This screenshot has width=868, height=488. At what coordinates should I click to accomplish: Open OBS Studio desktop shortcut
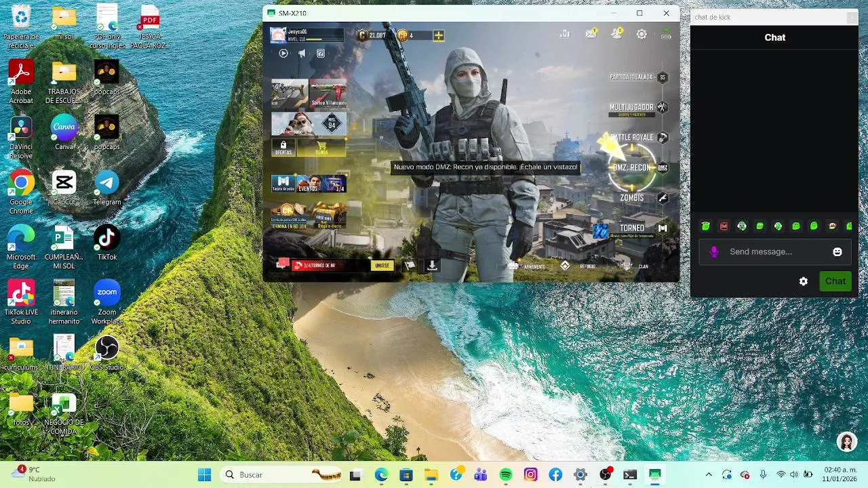[x=107, y=353]
